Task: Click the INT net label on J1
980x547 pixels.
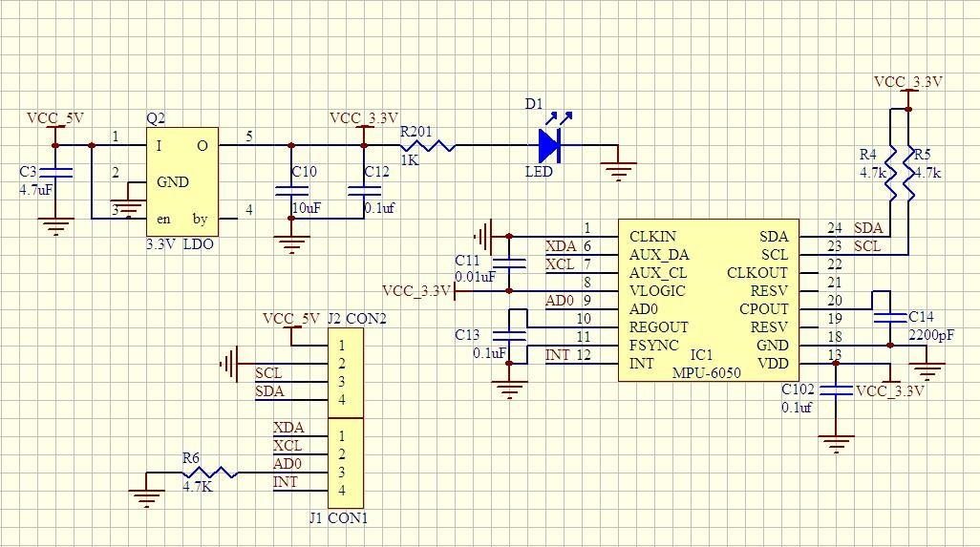Action: [x=286, y=482]
